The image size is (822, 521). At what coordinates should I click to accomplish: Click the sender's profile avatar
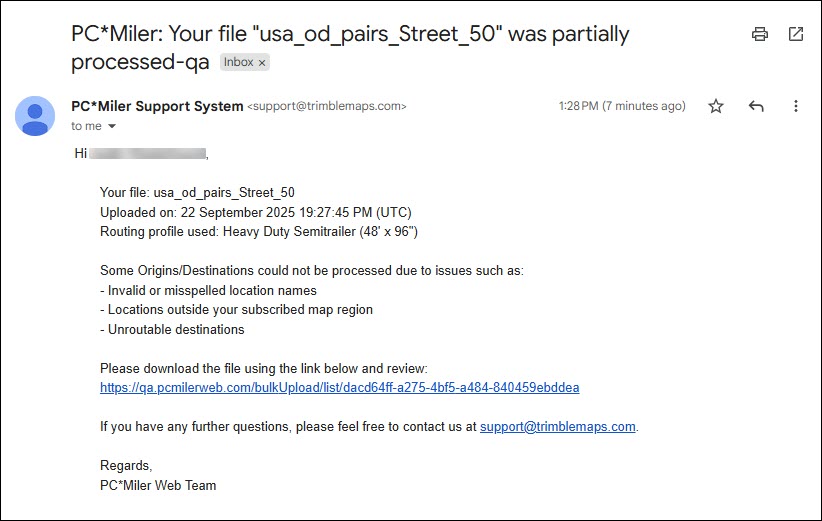(x=35, y=115)
